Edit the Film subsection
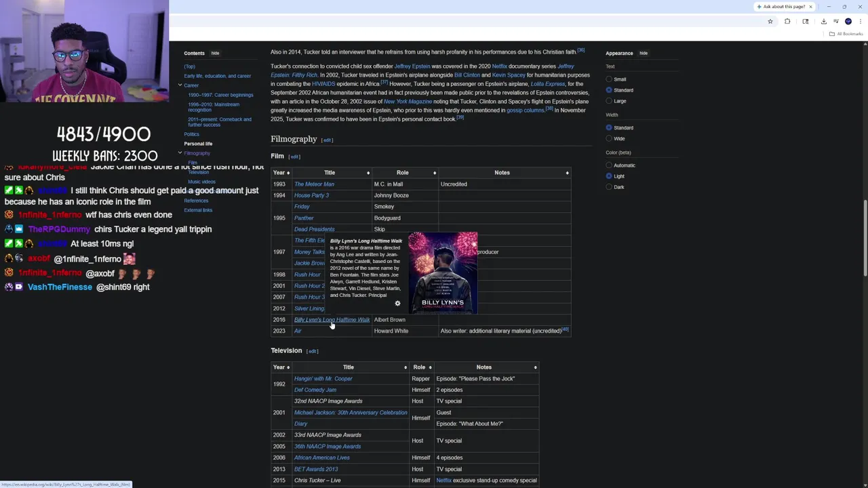Screen dimensions: 868x488 point(294,157)
